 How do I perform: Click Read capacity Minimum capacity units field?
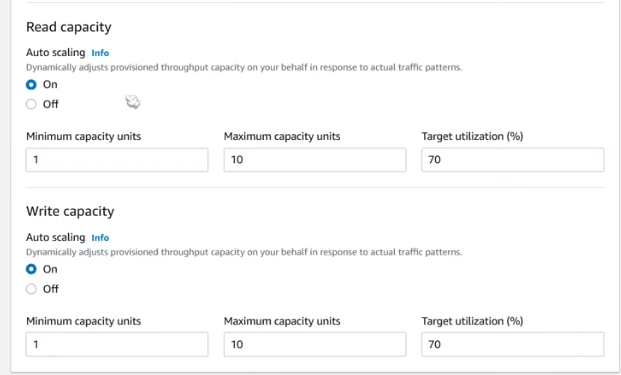[117, 160]
